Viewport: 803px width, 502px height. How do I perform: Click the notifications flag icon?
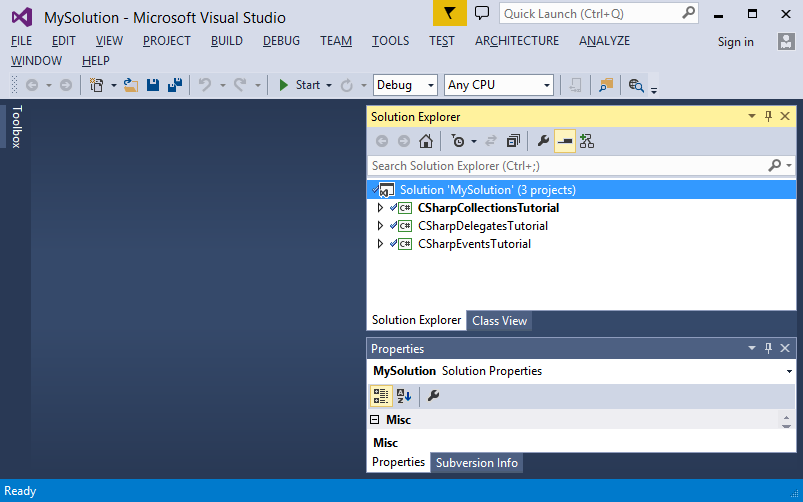coord(450,13)
